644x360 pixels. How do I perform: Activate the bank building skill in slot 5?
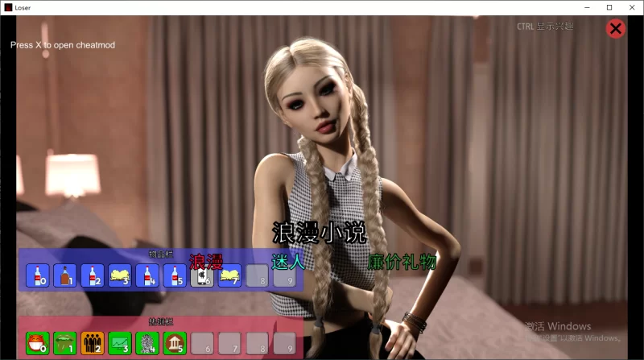(x=175, y=343)
